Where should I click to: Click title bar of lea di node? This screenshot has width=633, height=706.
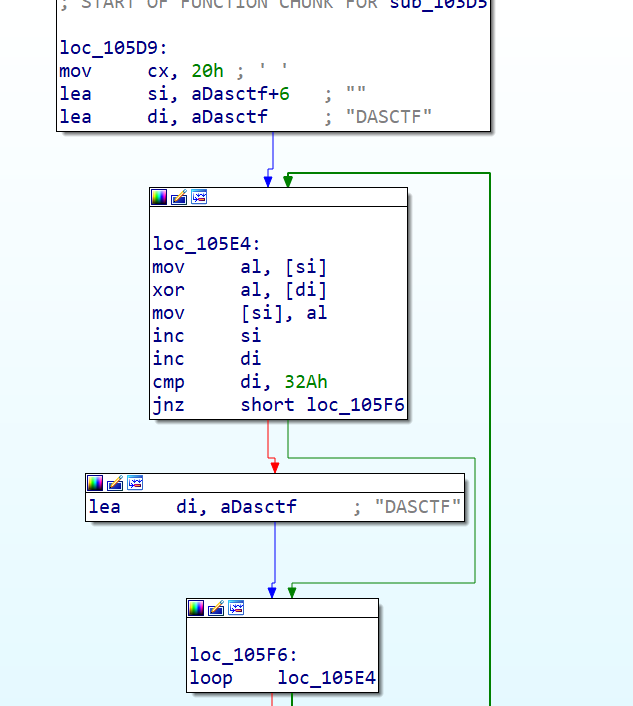coord(275,483)
